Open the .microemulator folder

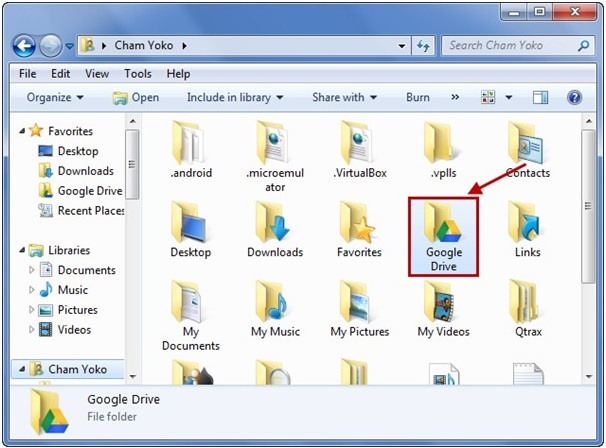(275, 157)
